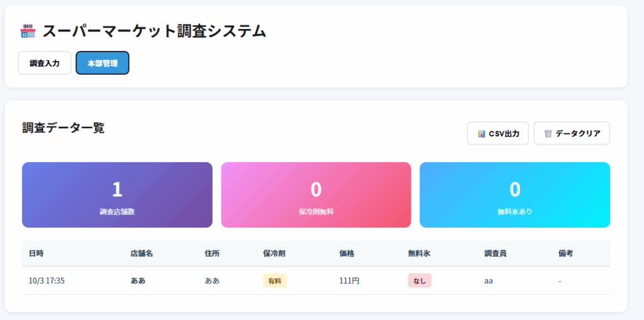This screenshot has height=320, width=644.
Task: Switch to the 調査入力 tab
Action: click(45, 63)
